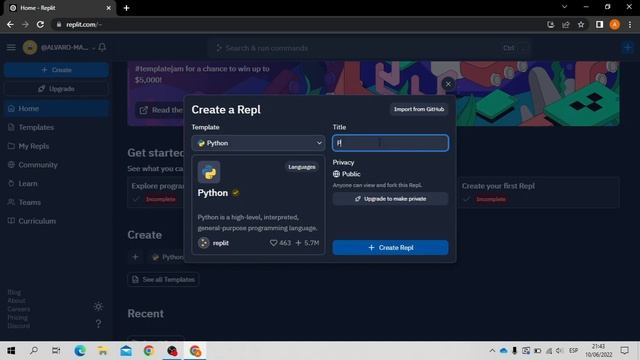
Task: Bookmark this page with star icon
Action: [x=581, y=25]
